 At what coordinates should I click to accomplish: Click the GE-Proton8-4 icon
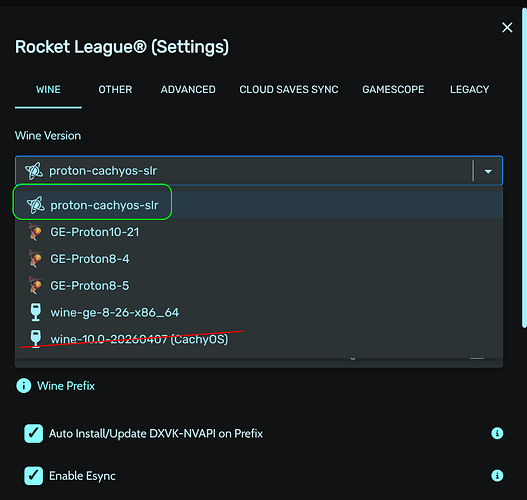pyautogui.click(x=35, y=259)
